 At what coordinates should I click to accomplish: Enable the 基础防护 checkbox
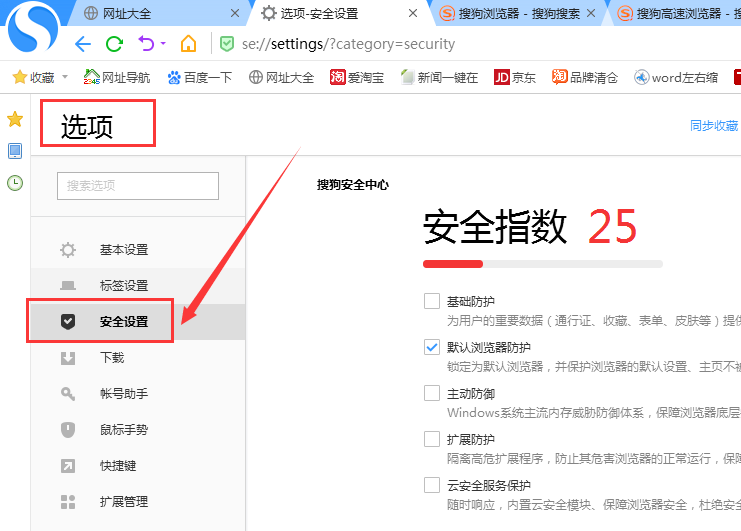[432, 301]
